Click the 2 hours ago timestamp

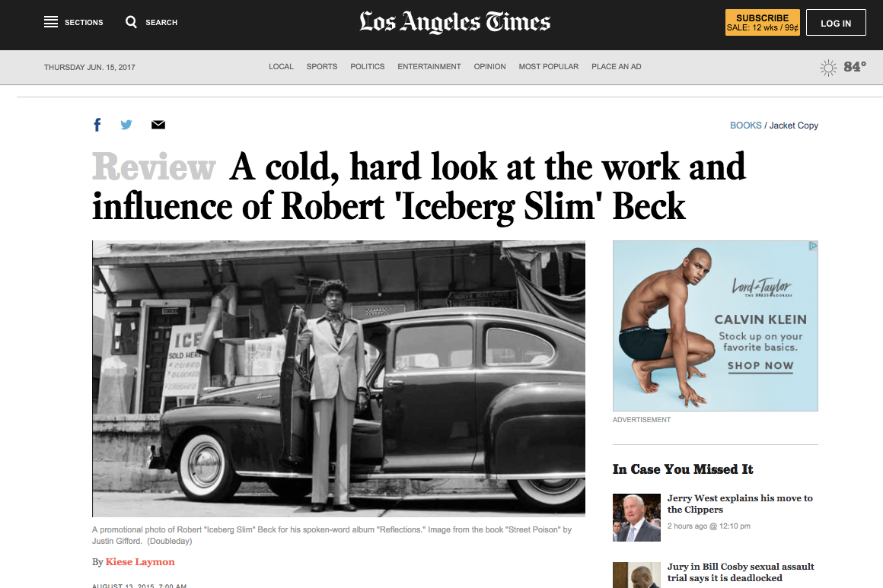point(709,526)
